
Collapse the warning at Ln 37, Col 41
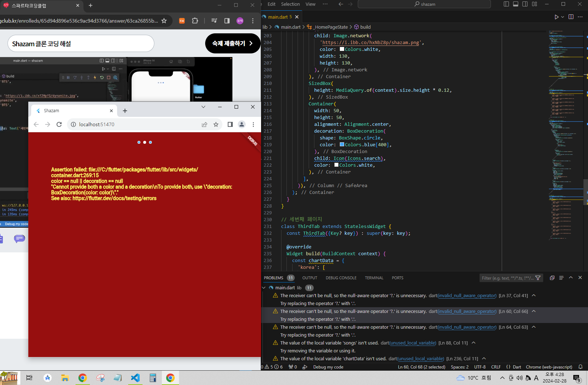click(534, 295)
